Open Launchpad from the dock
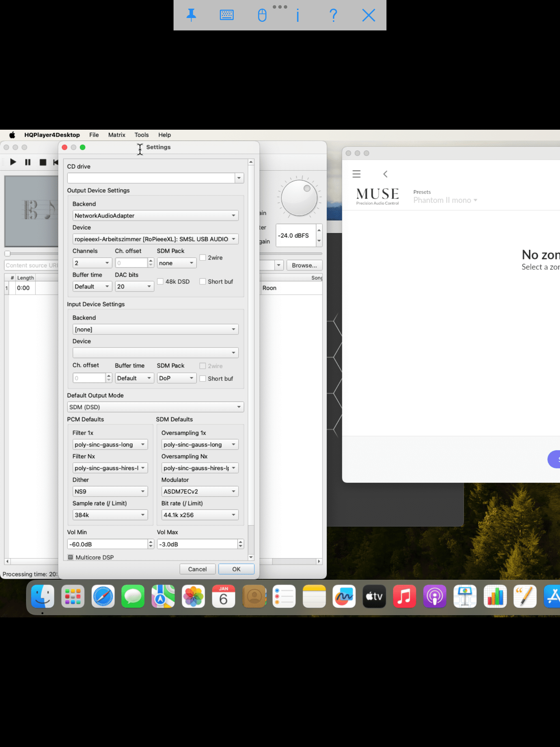The height and width of the screenshot is (747, 560). tap(73, 596)
